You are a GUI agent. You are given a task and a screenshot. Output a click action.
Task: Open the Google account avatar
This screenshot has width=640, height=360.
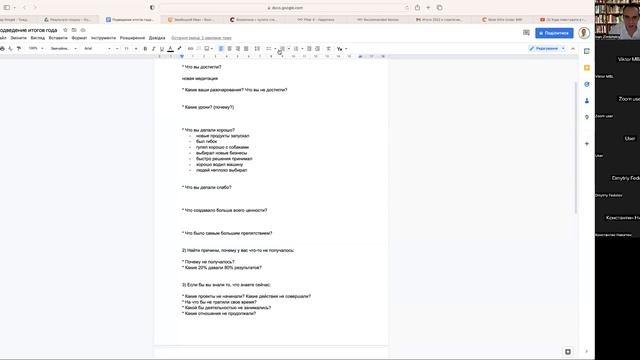tap(584, 33)
